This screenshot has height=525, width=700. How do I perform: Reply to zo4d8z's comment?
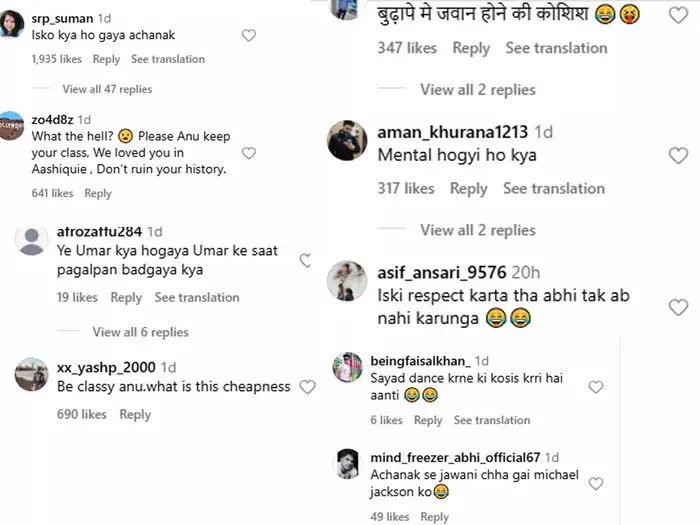coord(98,193)
